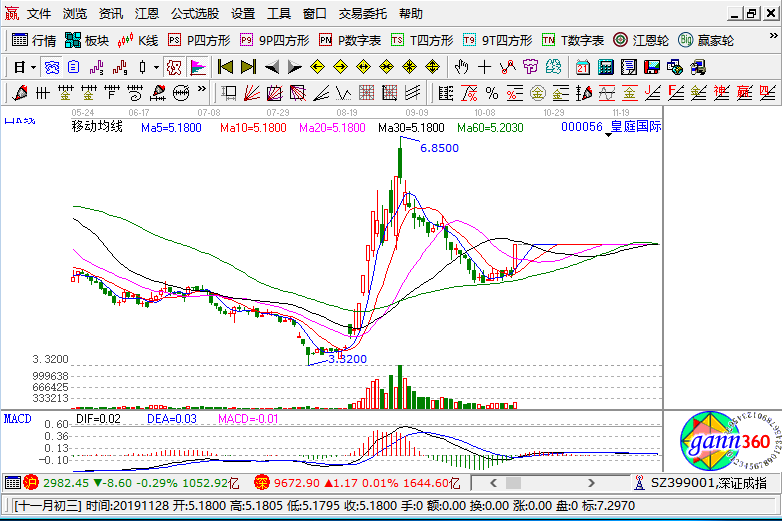Open the 浏览 menu
This screenshot has height=521, width=782.
[75, 14]
